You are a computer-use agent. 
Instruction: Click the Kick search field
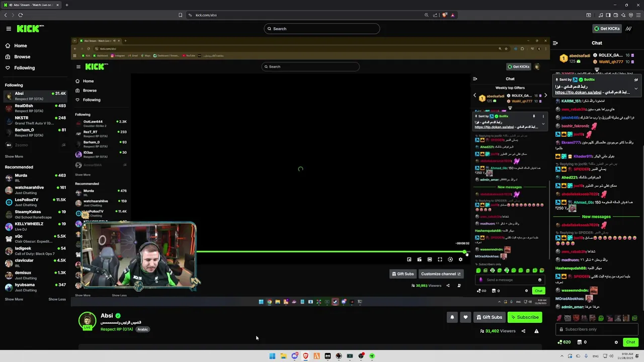click(x=322, y=29)
